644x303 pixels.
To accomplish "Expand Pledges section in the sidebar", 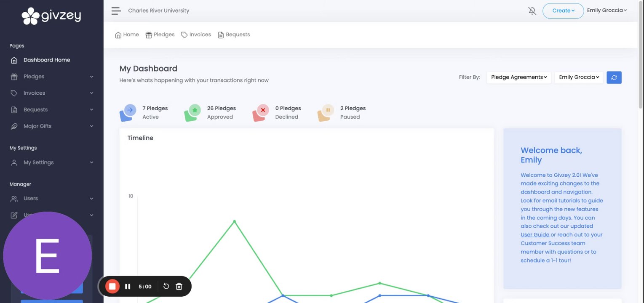I will [52, 77].
